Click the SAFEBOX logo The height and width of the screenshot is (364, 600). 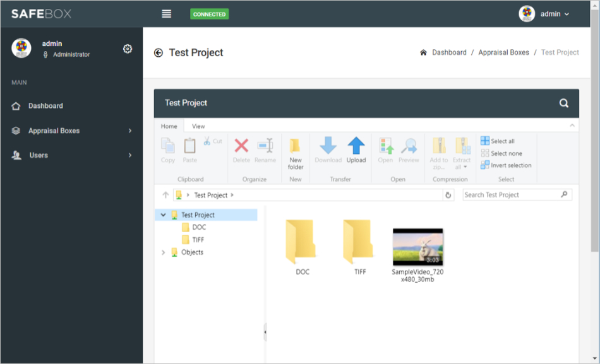[x=41, y=14]
